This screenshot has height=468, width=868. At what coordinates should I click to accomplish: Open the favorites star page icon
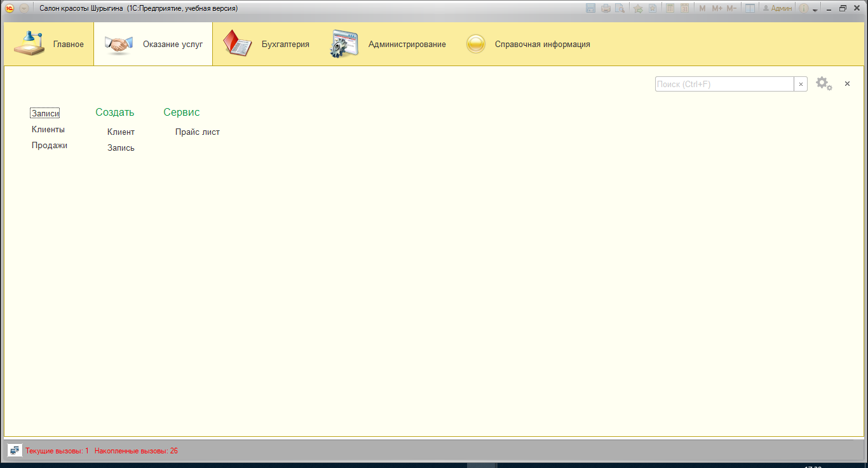652,8
